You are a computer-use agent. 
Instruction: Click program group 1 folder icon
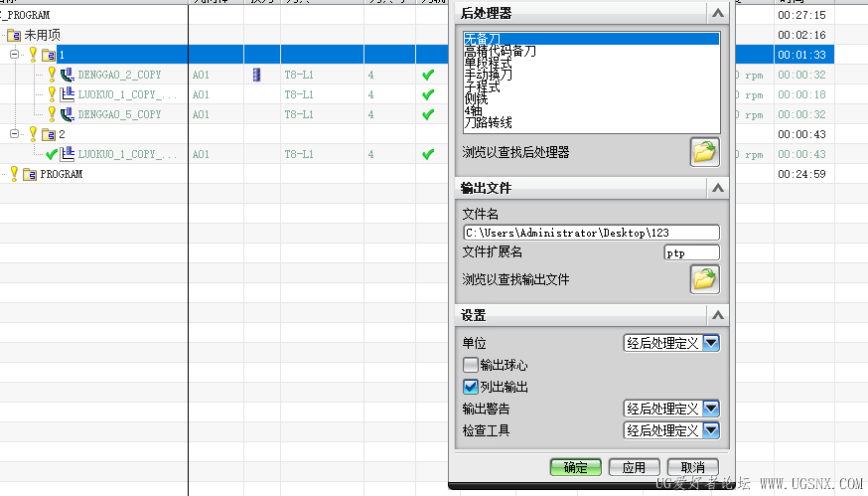(x=49, y=55)
